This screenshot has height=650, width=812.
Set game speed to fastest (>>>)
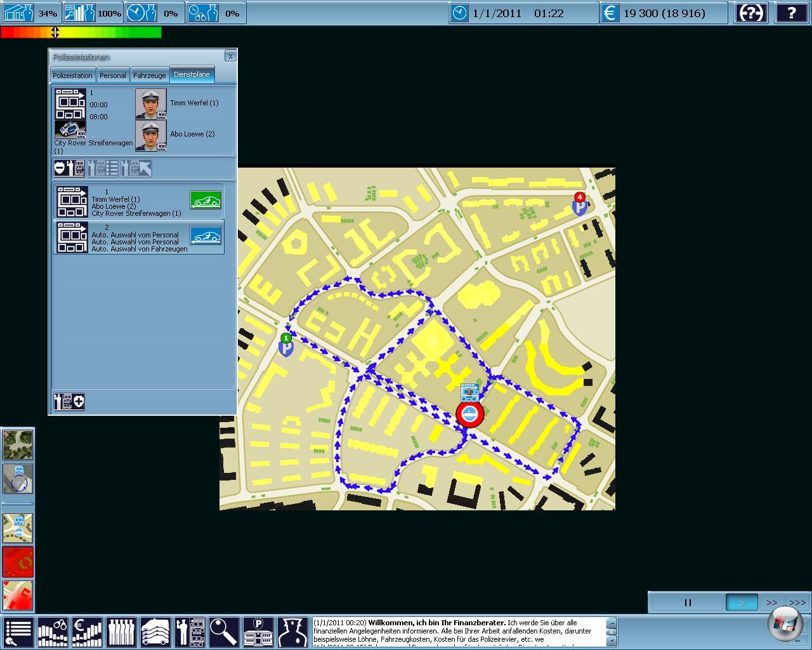[797, 602]
